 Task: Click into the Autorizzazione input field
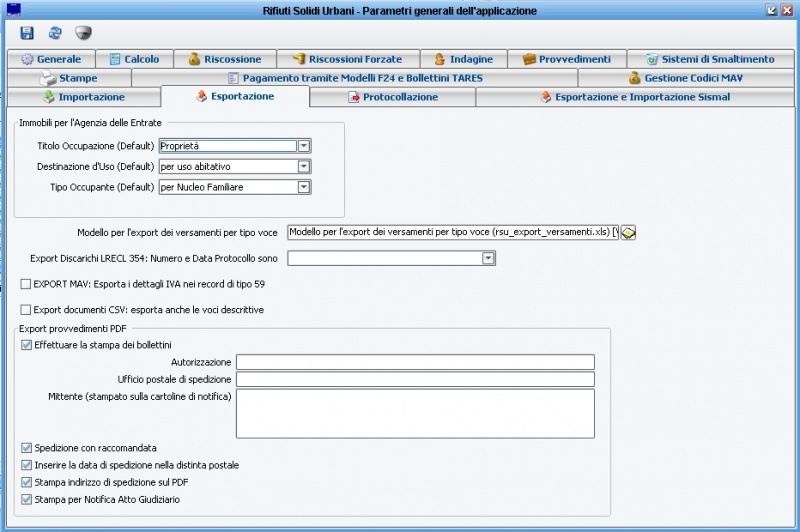point(415,362)
